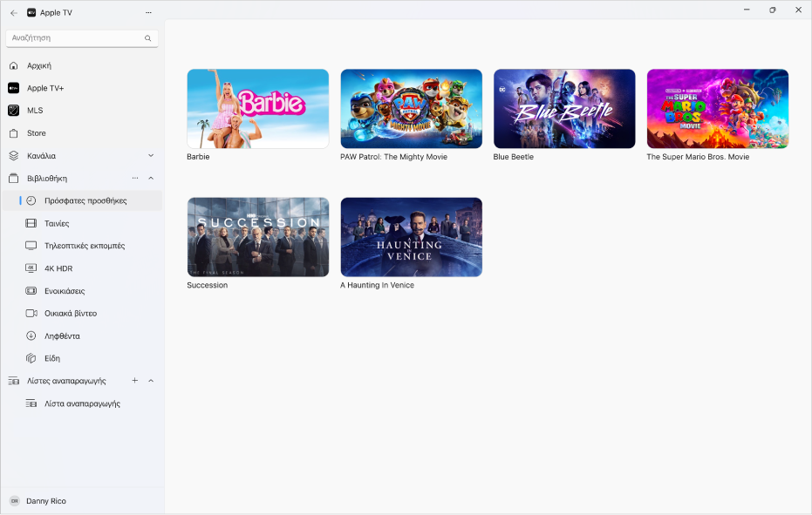Viewport: 812px width, 515px height.
Task: Open the title bar more options menu
Action: pyautogui.click(x=148, y=12)
